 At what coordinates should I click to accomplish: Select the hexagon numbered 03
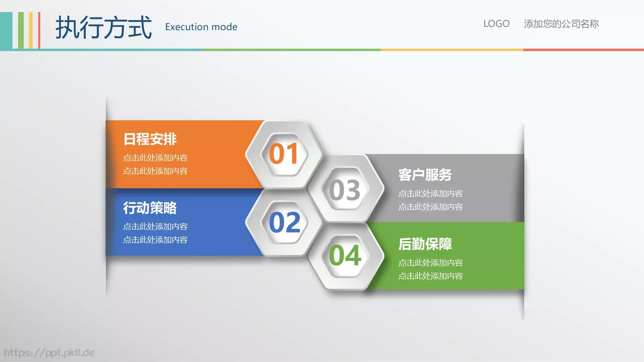tap(345, 189)
